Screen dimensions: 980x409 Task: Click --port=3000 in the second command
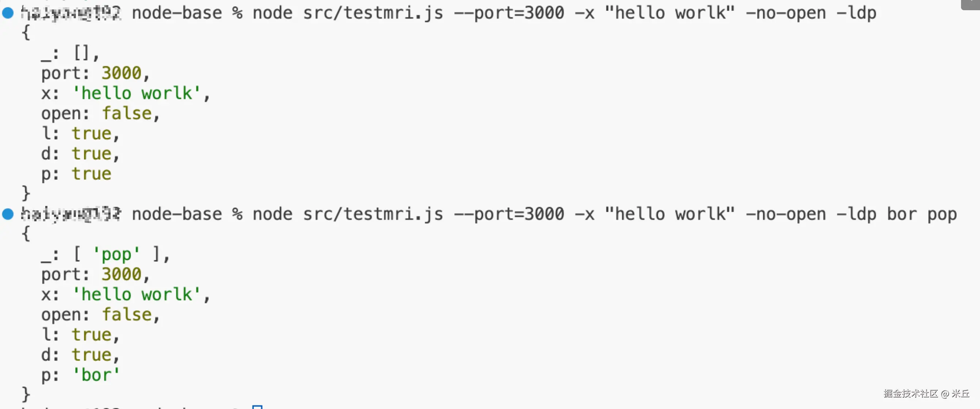point(509,214)
